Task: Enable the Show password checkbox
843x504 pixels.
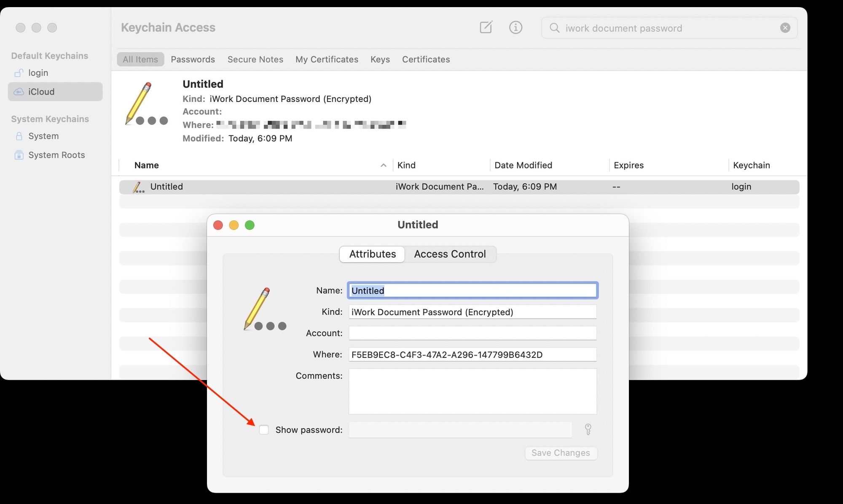Action: 264,429
